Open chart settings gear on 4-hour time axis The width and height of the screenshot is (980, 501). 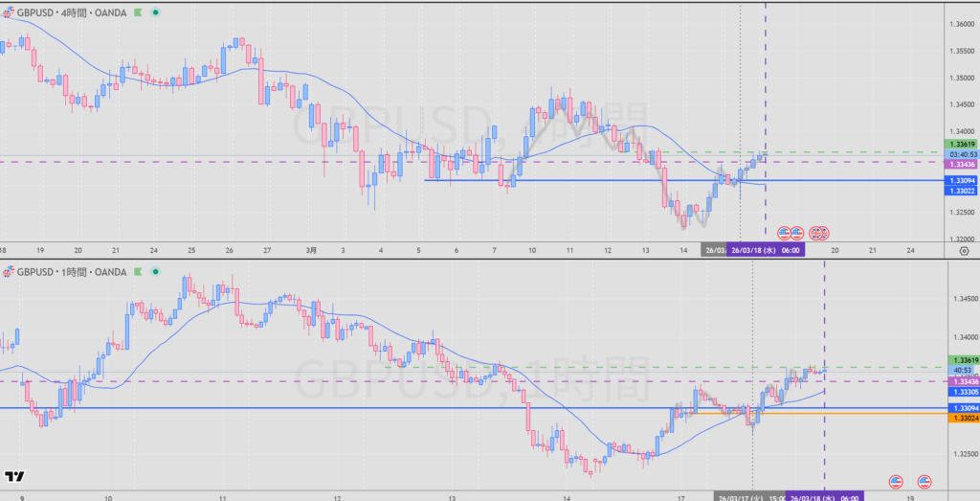pos(963,250)
